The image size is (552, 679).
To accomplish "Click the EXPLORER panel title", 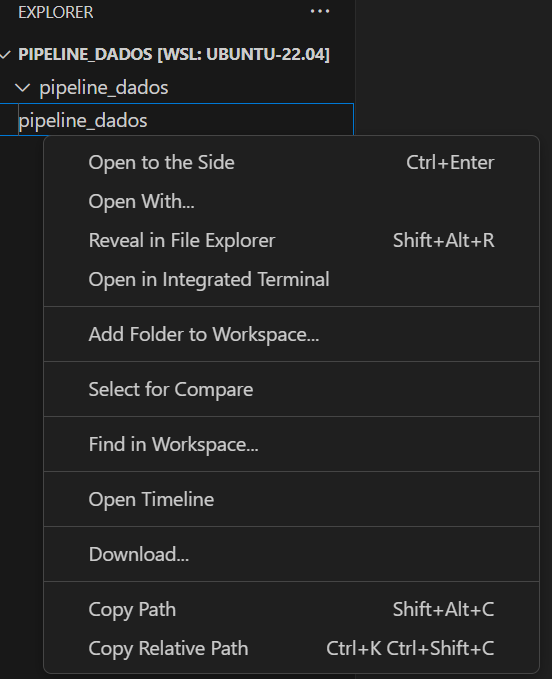I will click(56, 12).
